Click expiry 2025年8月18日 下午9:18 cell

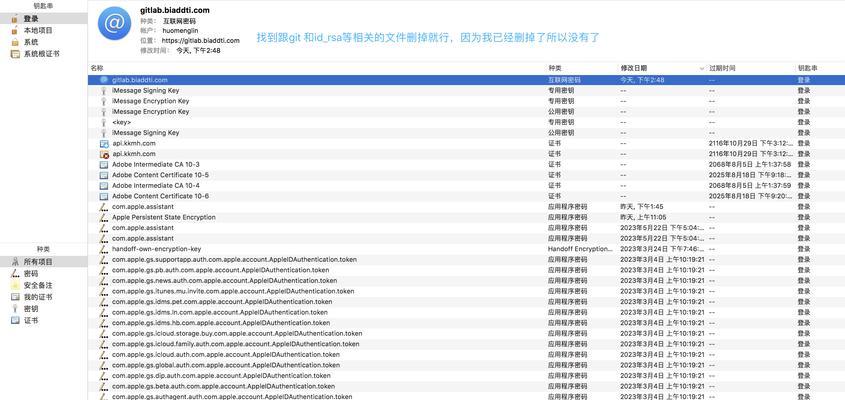tap(751, 175)
